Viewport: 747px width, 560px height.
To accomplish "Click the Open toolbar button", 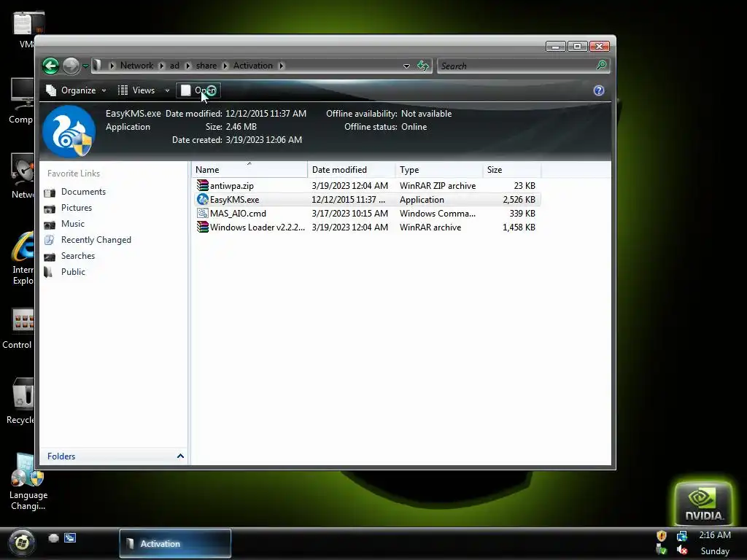I will point(198,90).
